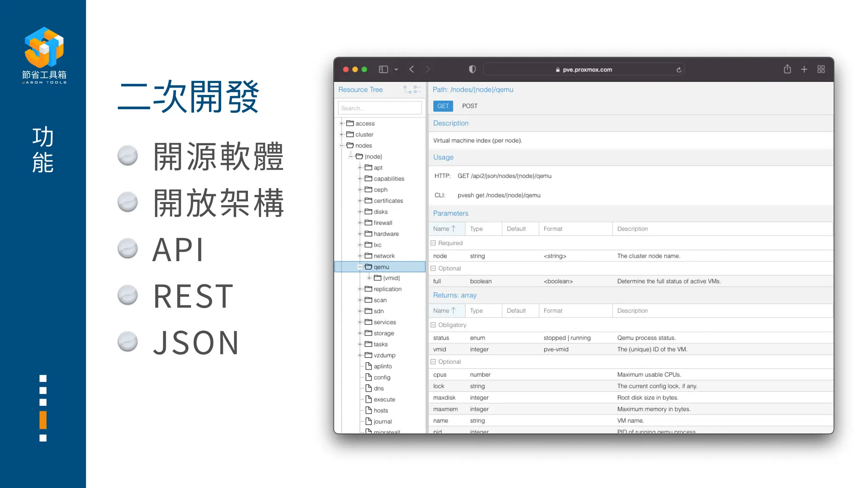Switch to the POST method tab
This screenshot has height=488, width=868.
[470, 106]
